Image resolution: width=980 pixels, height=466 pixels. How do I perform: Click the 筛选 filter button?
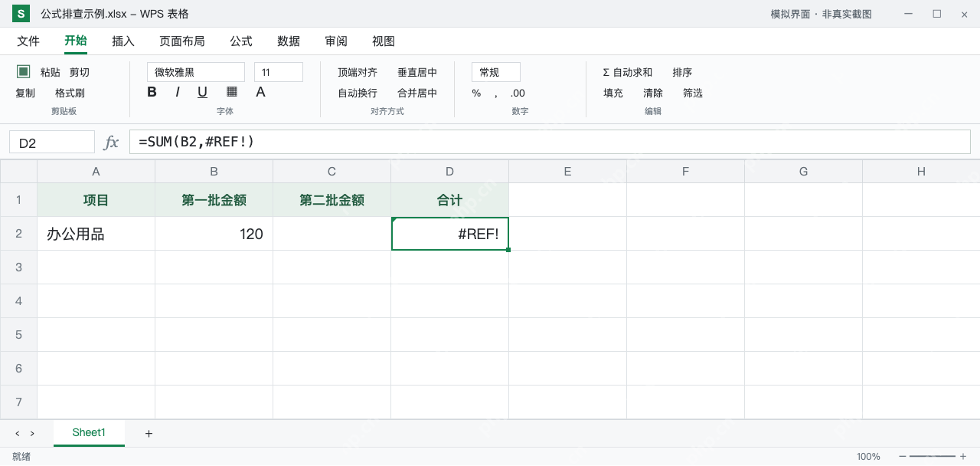(x=693, y=93)
